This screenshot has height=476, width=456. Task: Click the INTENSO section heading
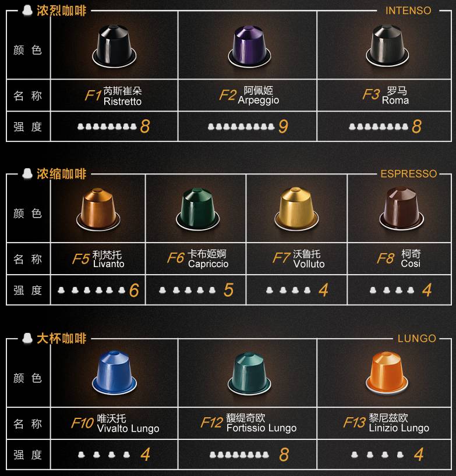(408, 10)
